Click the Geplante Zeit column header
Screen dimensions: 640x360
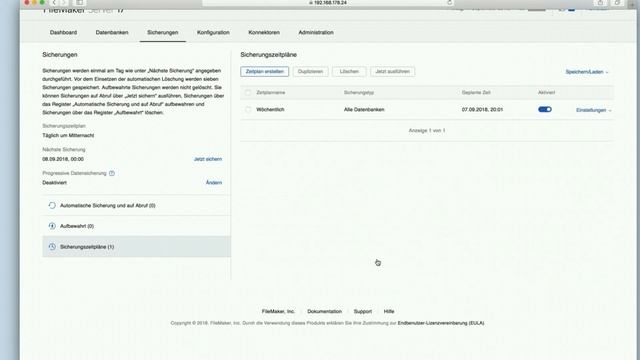pyautogui.click(x=476, y=93)
